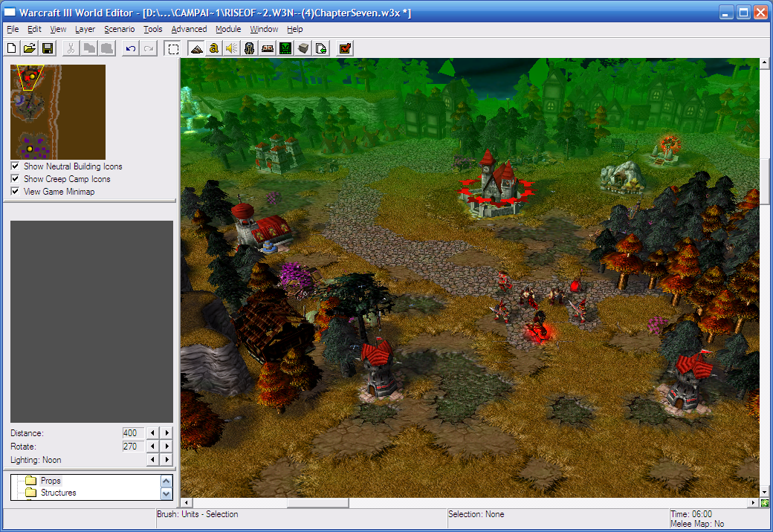The width and height of the screenshot is (773, 532).
Task: Click the Distance value field
Action: tap(132, 432)
